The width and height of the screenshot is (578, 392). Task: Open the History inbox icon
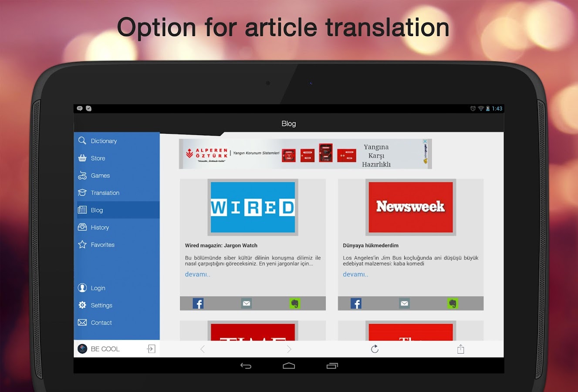coord(82,227)
